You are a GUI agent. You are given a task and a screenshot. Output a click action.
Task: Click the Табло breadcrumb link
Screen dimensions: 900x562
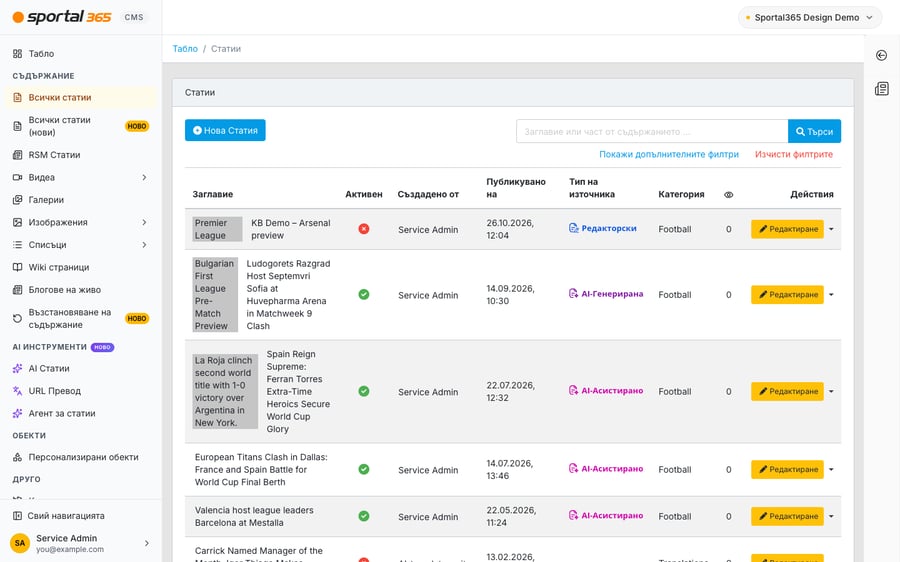pos(185,49)
